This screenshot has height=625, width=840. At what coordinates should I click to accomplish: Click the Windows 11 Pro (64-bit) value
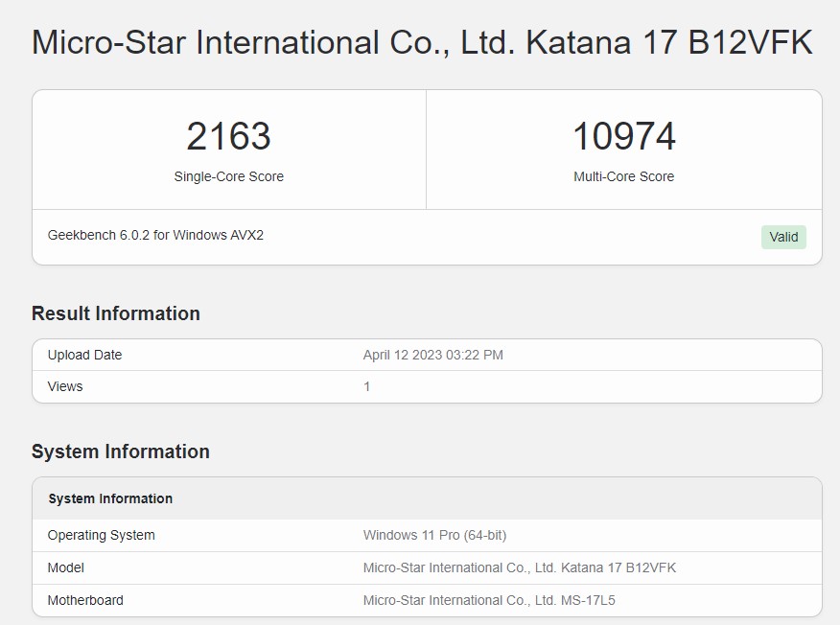(x=434, y=535)
